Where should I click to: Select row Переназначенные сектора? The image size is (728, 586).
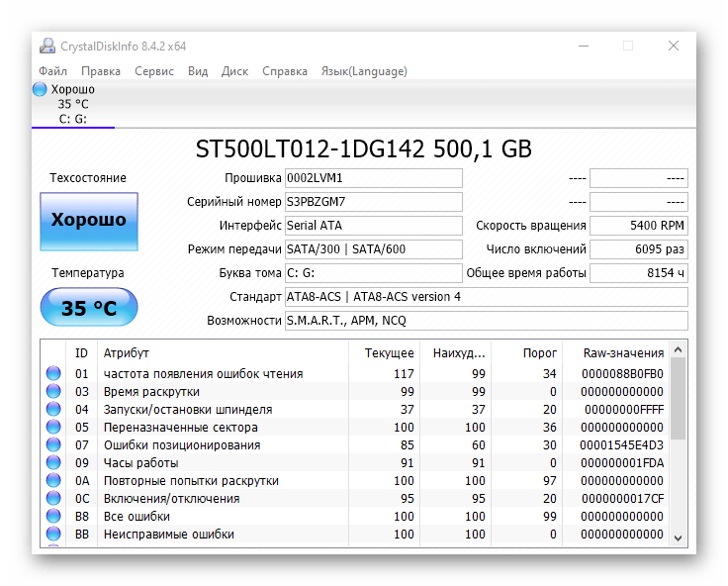pos(355,427)
